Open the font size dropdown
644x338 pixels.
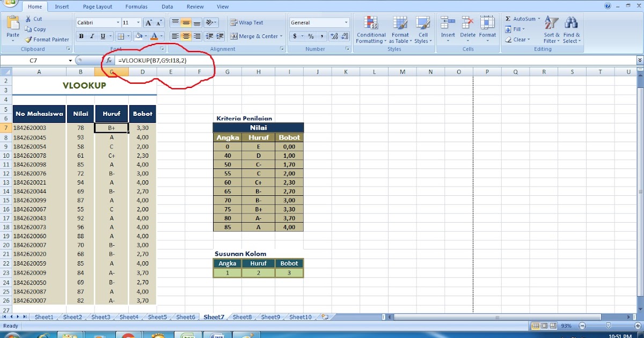(x=139, y=22)
